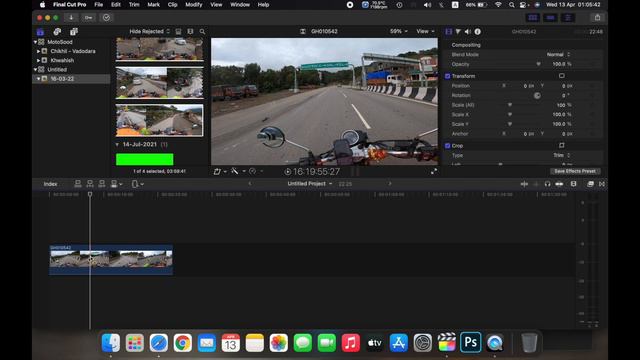Open Untitled Project name dropdown

coord(310,184)
